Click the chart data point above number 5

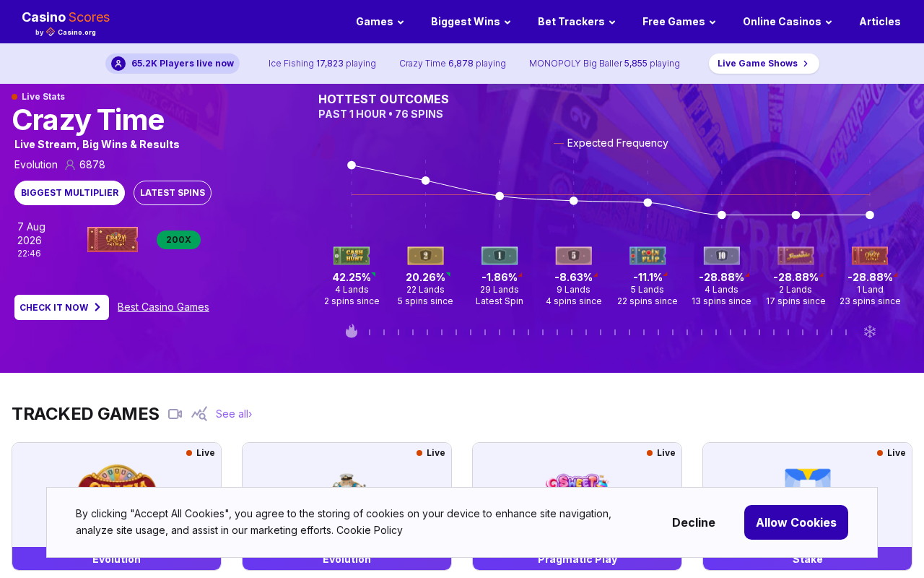pos(574,201)
